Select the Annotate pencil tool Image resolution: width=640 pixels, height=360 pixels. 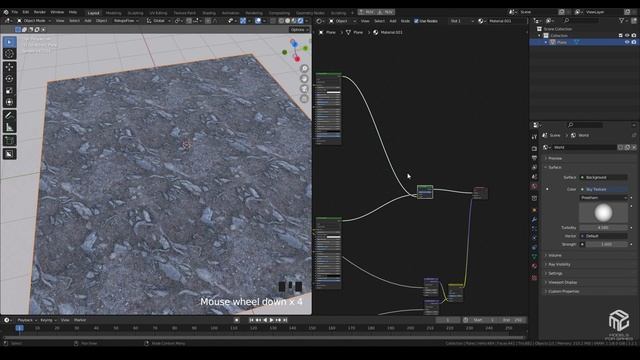(10, 116)
